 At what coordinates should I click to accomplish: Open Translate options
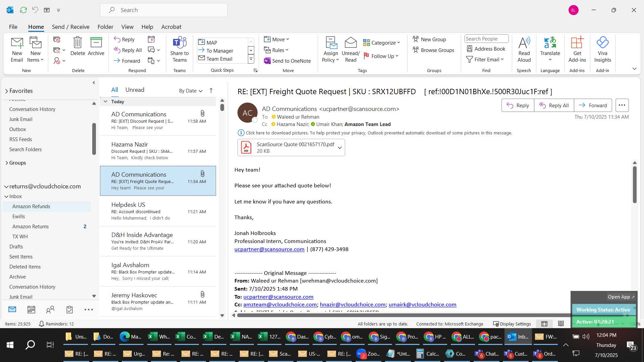pos(550,50)
